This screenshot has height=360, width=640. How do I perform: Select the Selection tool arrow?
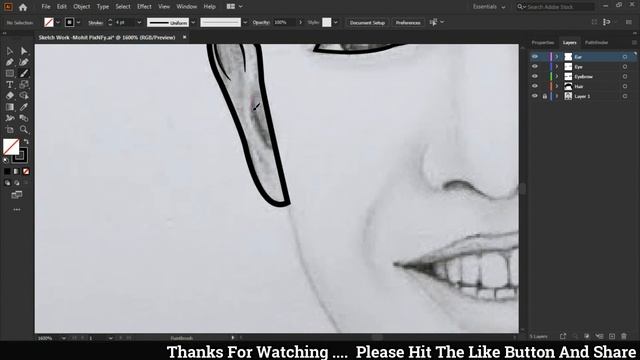9,51
